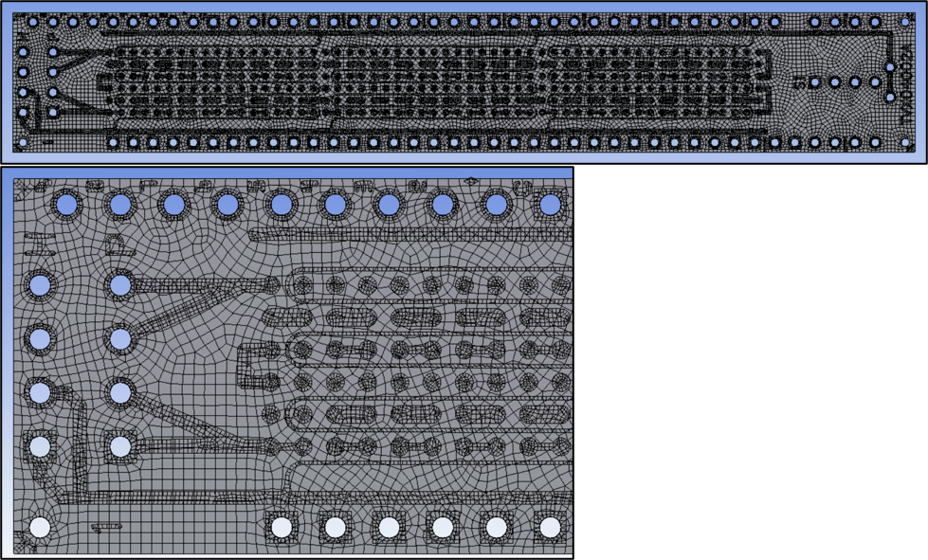This screenshot has height=560, width=928.
Task: Select the enlarged mesh detail view panel
Action: [x=287, y=363]
